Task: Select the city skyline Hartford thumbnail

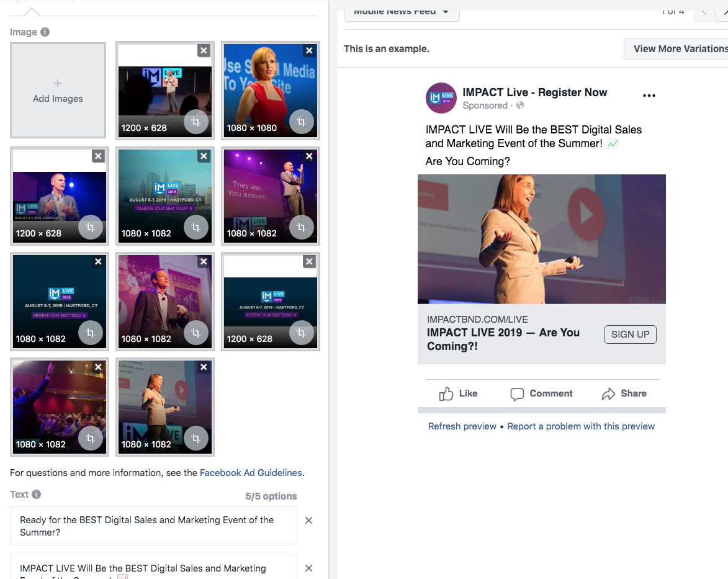Action: coord(165,196)
